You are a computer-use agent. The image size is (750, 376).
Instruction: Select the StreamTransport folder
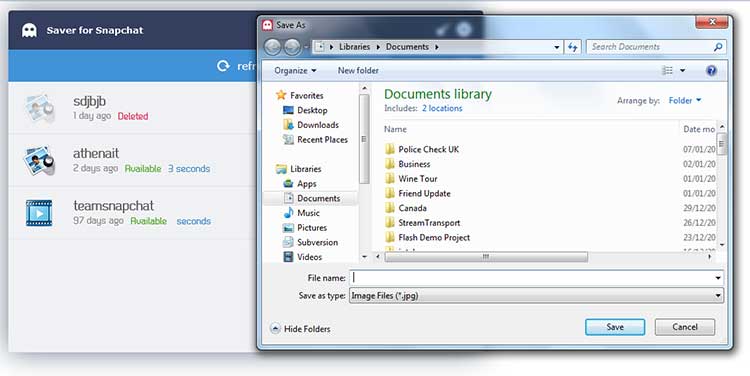click(429, 223)
